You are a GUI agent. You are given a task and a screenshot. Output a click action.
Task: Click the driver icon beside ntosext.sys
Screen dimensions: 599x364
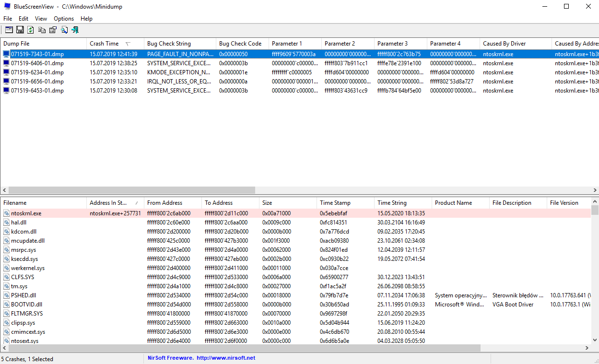tap(6, 341)
